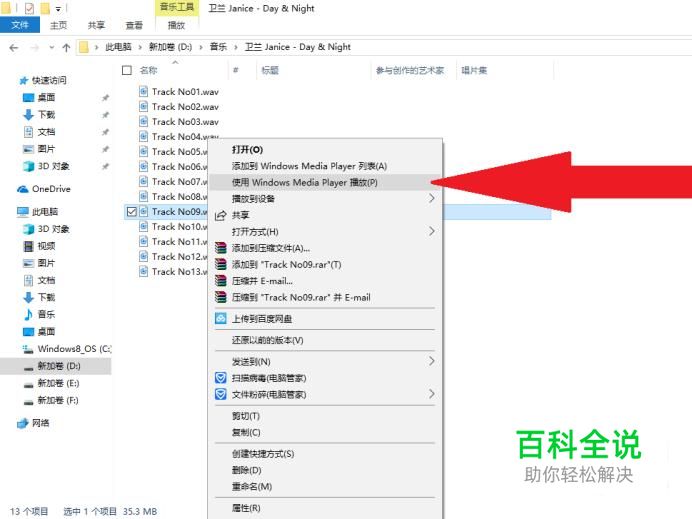Viewport: 692px width, 519px height.
Task: Open pinned 桌面 under quick access
Action: click(46, 98)
